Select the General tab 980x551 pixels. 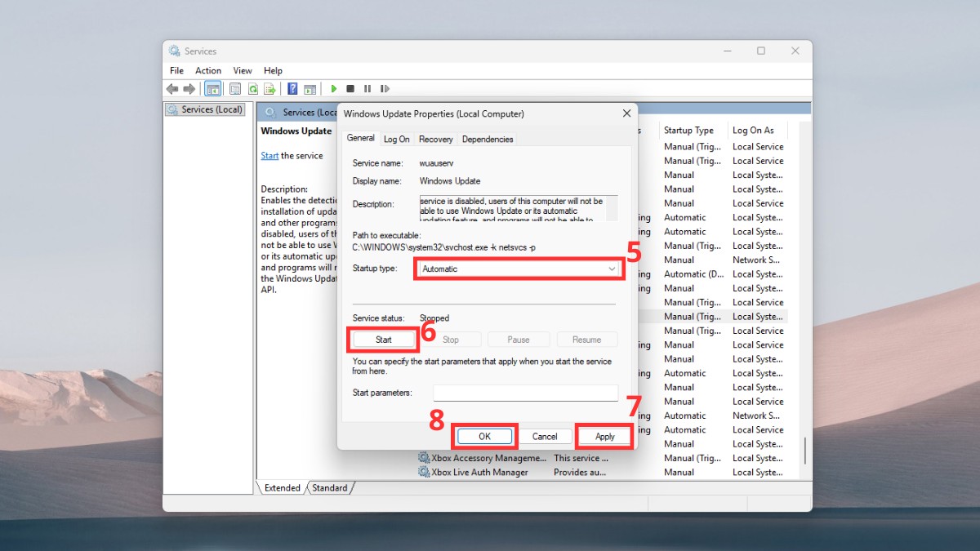coord(361,138)
